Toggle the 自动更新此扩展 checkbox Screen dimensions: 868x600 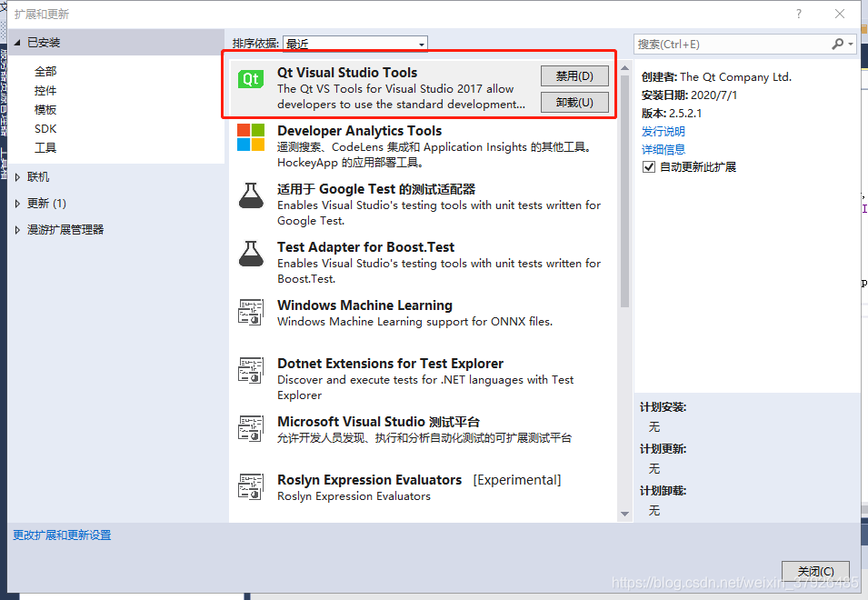(649, 166)
